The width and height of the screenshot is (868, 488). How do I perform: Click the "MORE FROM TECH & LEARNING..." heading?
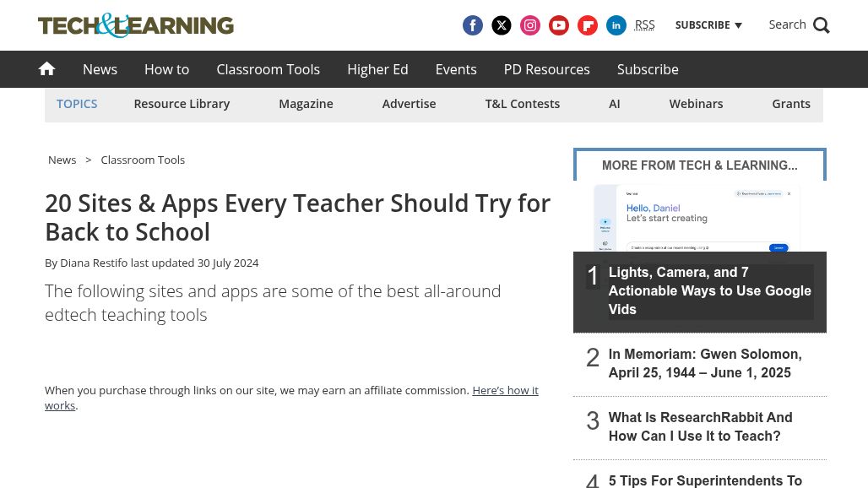700,165
